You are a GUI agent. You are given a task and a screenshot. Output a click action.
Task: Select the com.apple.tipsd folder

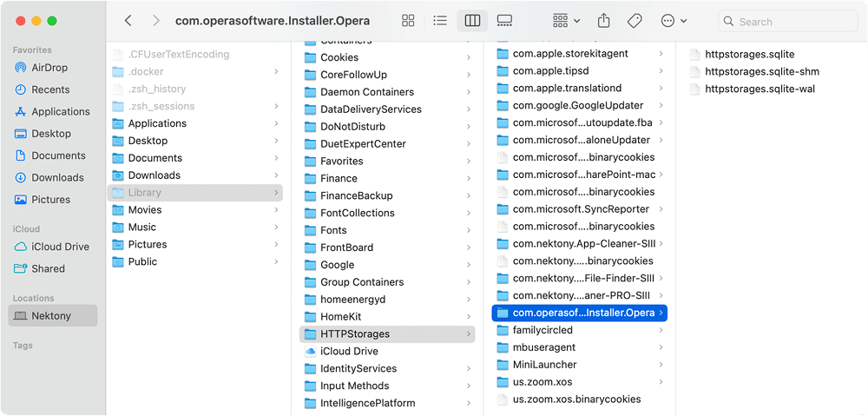pyautogui.click(x=580, y=71)
